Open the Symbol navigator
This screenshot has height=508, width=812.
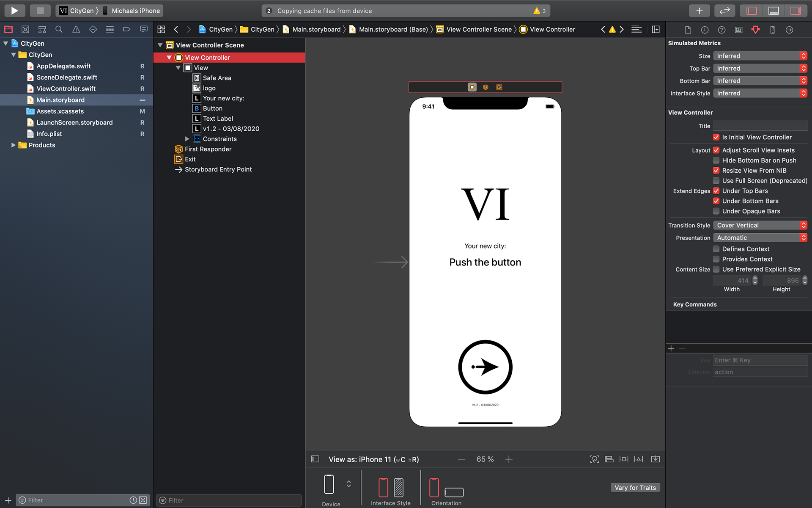pos(42,29)
